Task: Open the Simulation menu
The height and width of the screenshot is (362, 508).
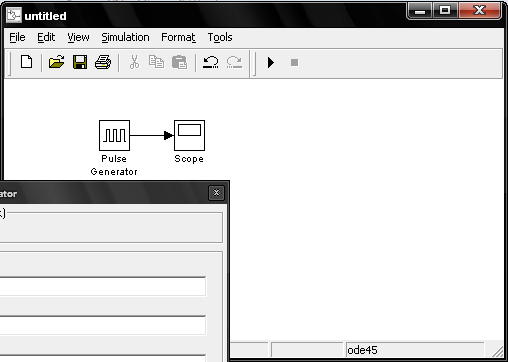Action: point(125,37)
